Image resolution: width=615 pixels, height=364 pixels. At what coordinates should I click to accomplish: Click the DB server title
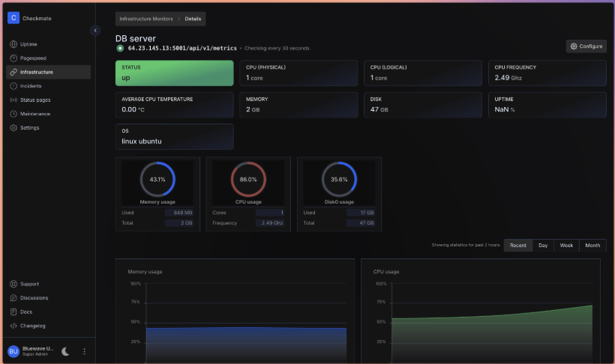(x=135, y=38)
